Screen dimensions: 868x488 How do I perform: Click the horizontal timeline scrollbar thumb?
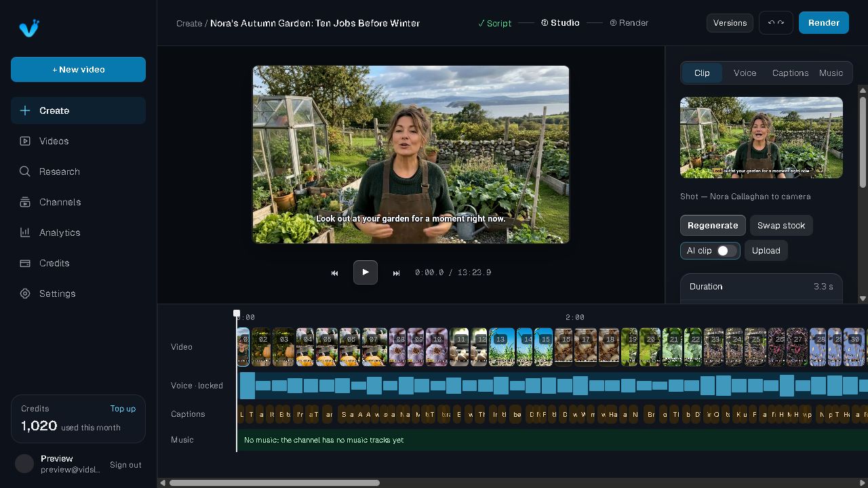(x=275, y=483)
